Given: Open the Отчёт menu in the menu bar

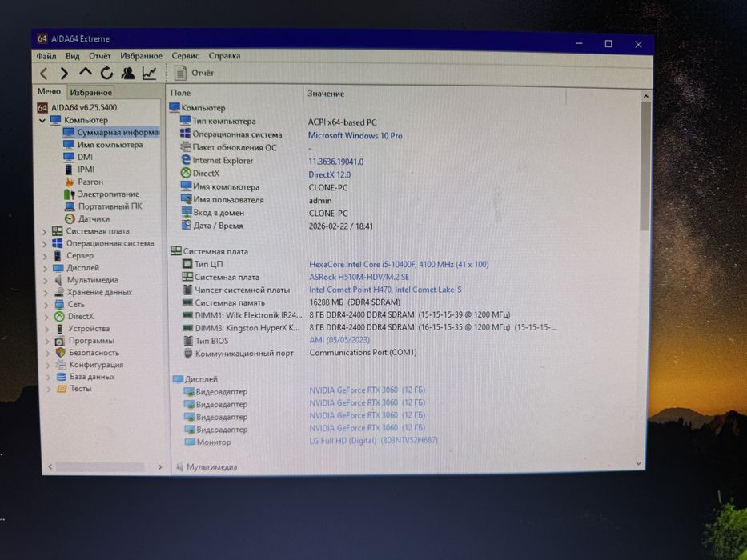Looking at the screenshot, I should 99,56.
